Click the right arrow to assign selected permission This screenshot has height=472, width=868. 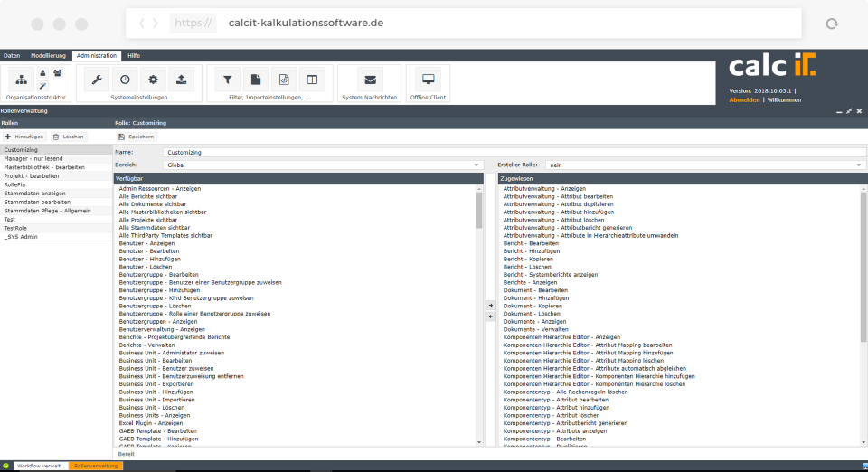tap(490, 306)
